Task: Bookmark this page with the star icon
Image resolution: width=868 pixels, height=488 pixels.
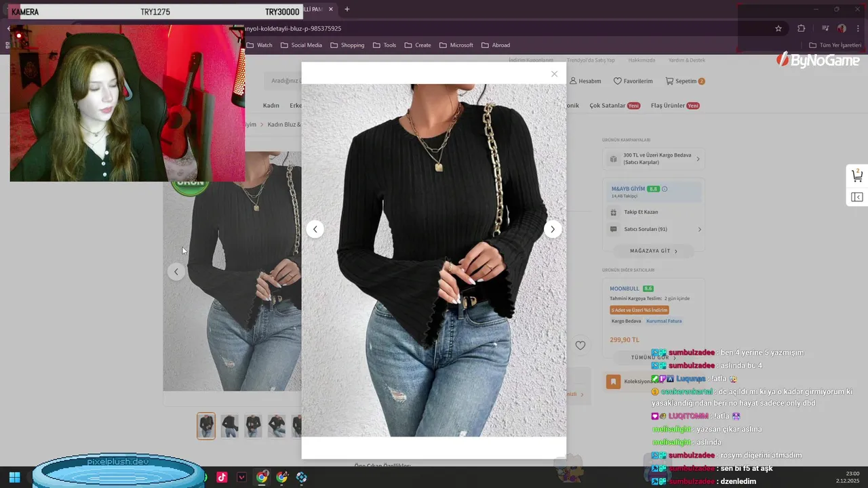Action: pyautogui.click(x=778, y=28)
